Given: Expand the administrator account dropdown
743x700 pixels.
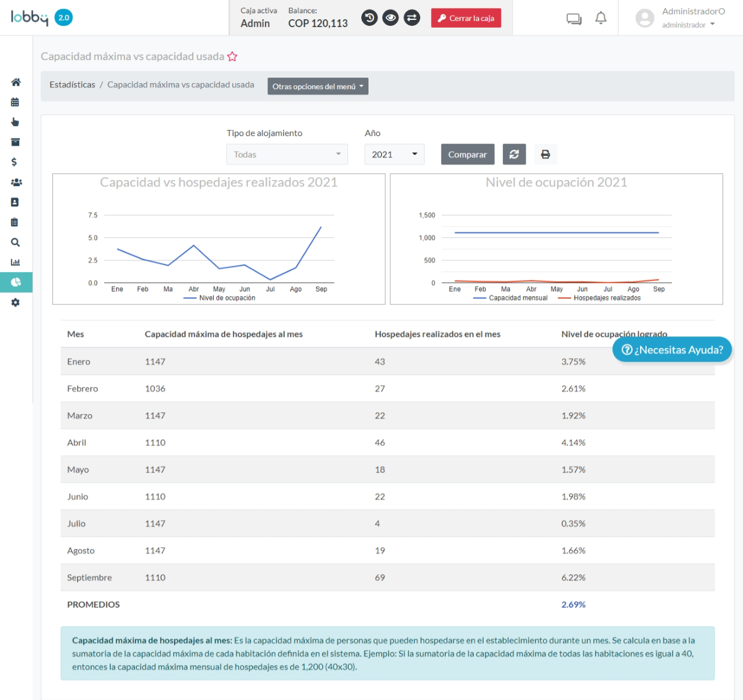Looking at the screenshot, I should pyautogui.click(x=689, y=25).
